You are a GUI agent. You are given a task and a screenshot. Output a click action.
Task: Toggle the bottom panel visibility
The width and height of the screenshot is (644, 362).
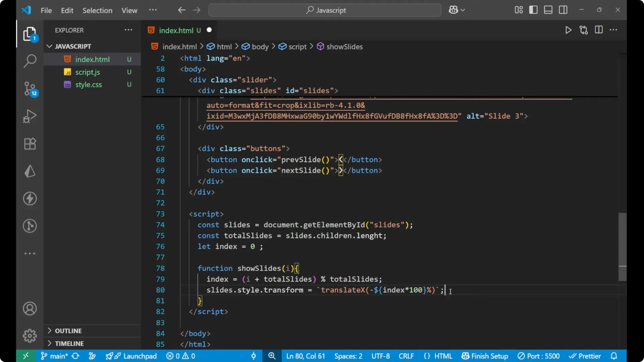(x=548, y=10)
